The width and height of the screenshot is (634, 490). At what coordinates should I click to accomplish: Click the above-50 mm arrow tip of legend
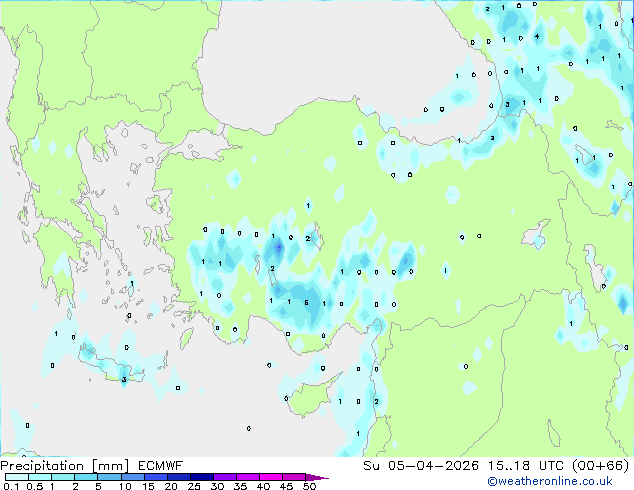[317, 477]
